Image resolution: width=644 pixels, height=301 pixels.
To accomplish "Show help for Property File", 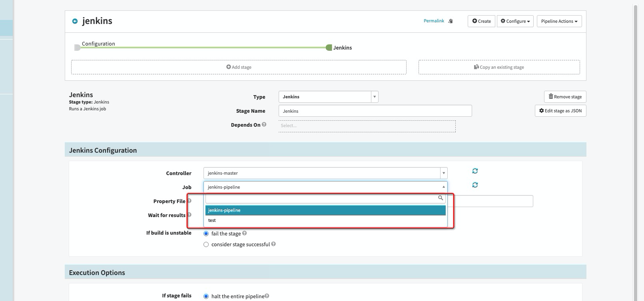I will tap(189, 201).
